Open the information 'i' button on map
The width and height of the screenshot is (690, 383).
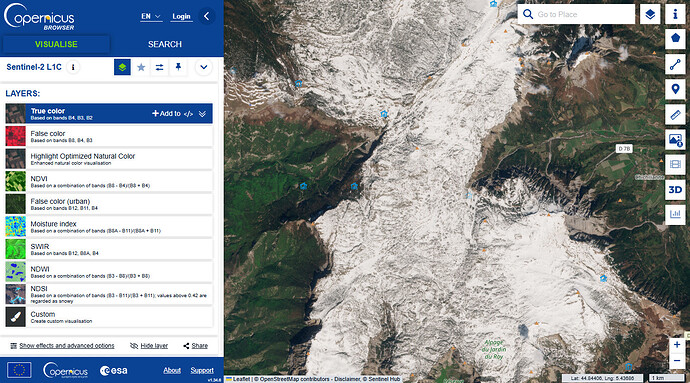675,15
